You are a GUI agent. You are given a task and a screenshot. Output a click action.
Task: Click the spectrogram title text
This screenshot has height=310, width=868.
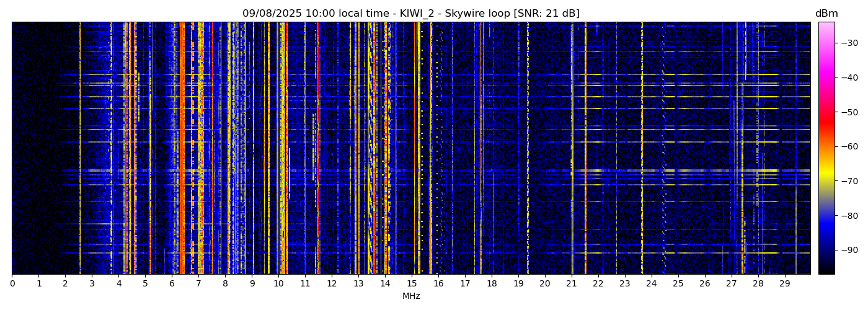[410, 14]
